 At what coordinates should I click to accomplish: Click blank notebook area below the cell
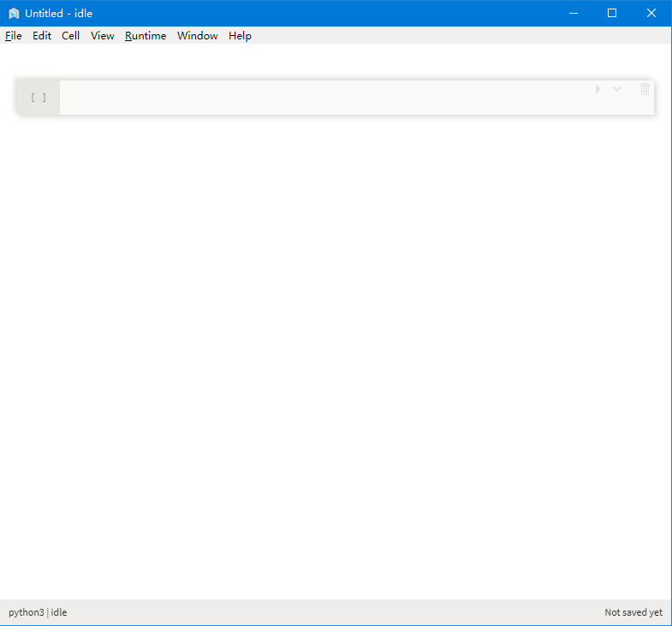(x=336, y=343)
